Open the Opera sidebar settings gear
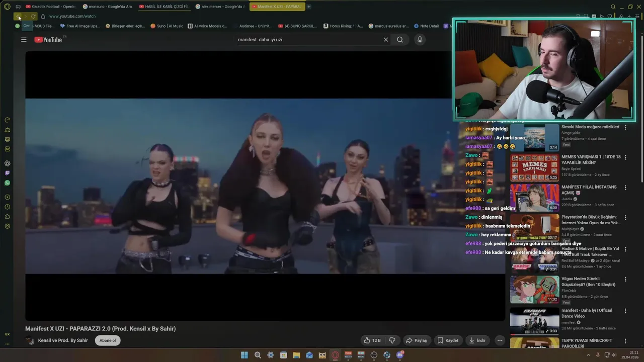 pyautogui.click(x=7, y=226)
